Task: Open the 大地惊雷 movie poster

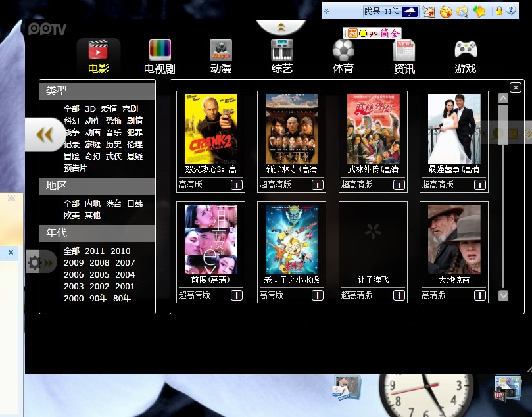Action: [454, 239]
